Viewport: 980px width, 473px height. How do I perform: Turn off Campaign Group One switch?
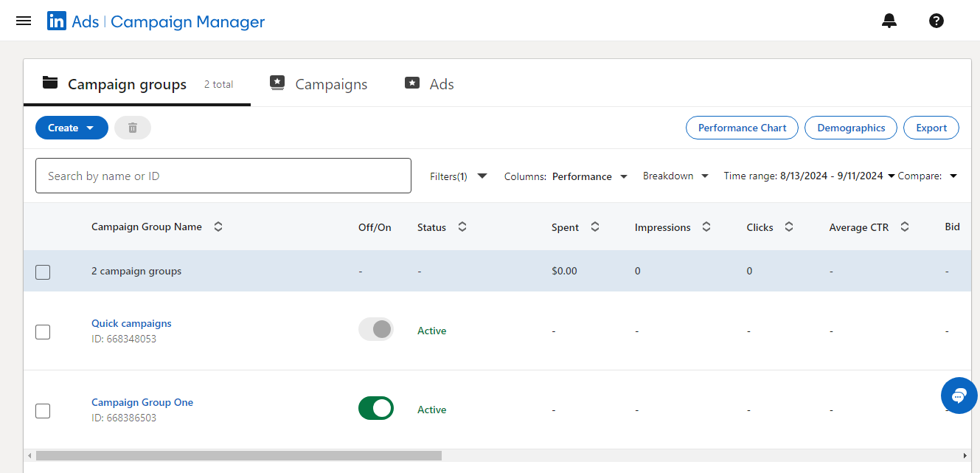point(376,408)
